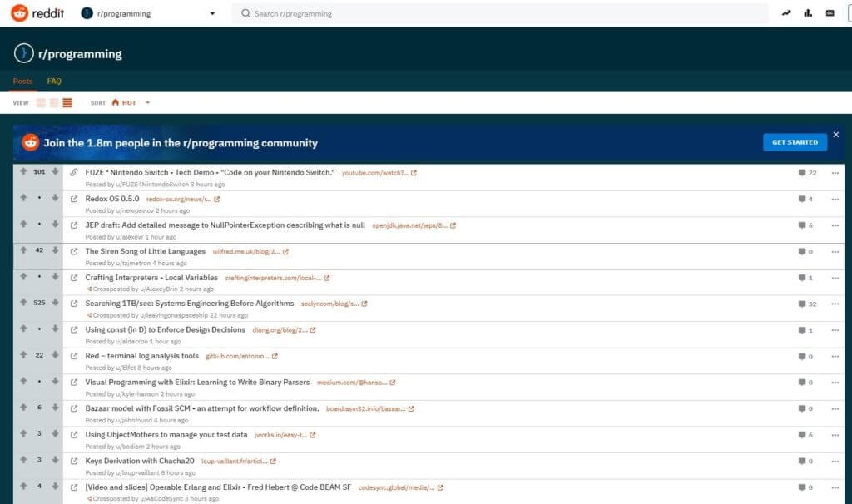Downvote the Red terminal log analysis tools post

click(55, 356)
